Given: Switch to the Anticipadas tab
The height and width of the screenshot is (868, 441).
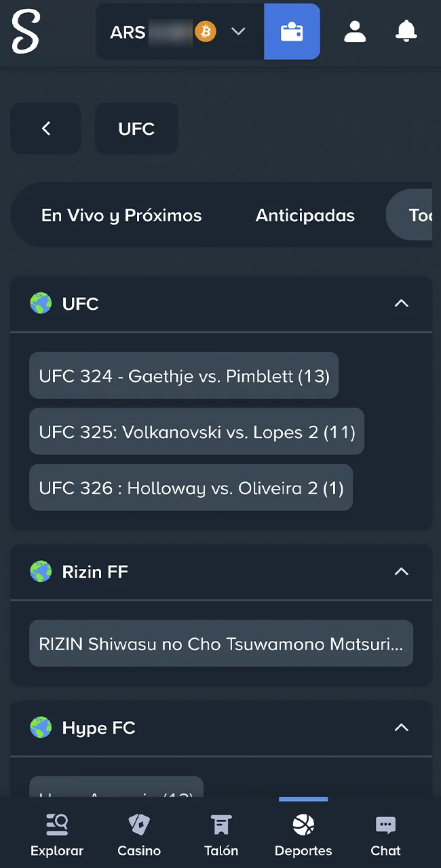Looking at the screenshot, I should [305, 215].
